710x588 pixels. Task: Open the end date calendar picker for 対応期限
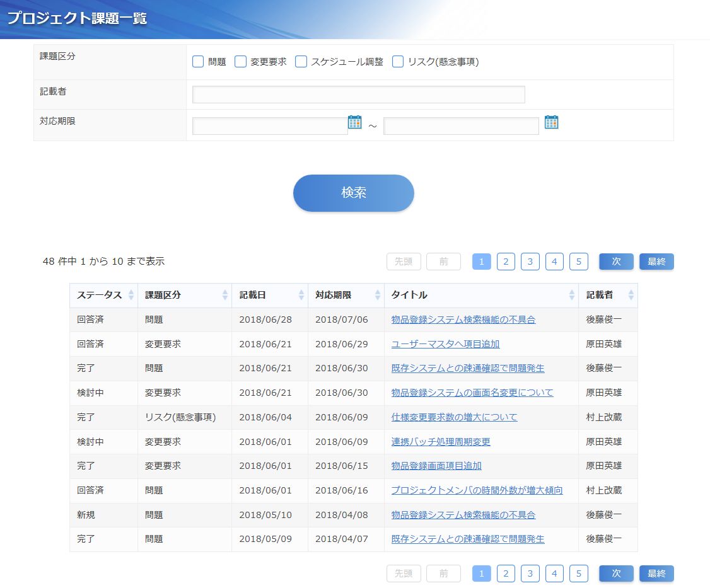click(x=552, y=122)
